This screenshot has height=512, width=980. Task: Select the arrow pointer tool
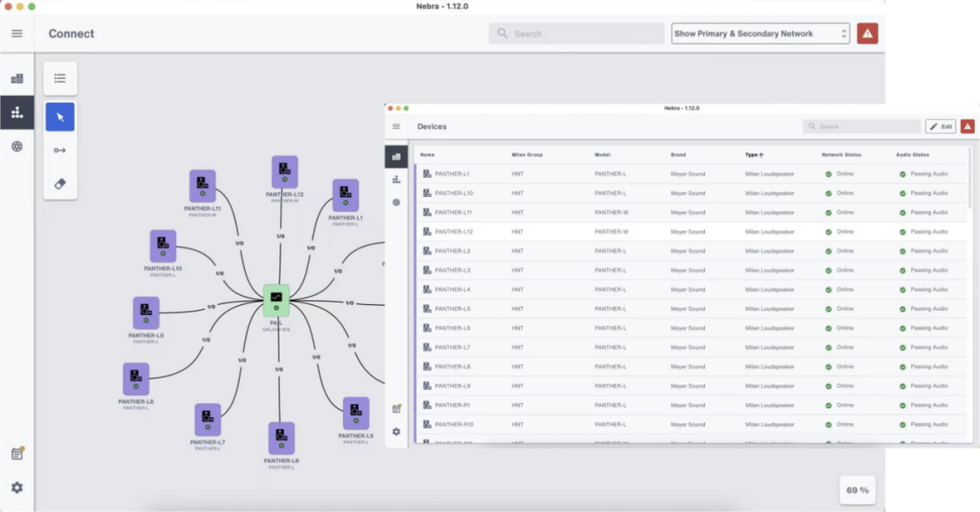[x=60, y=117]
